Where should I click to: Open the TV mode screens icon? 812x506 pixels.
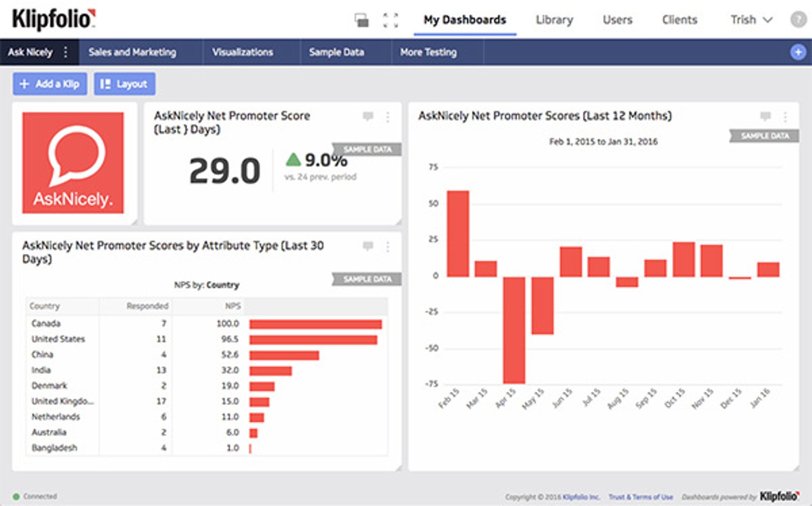pyautogui.click(x=361, y=20)
